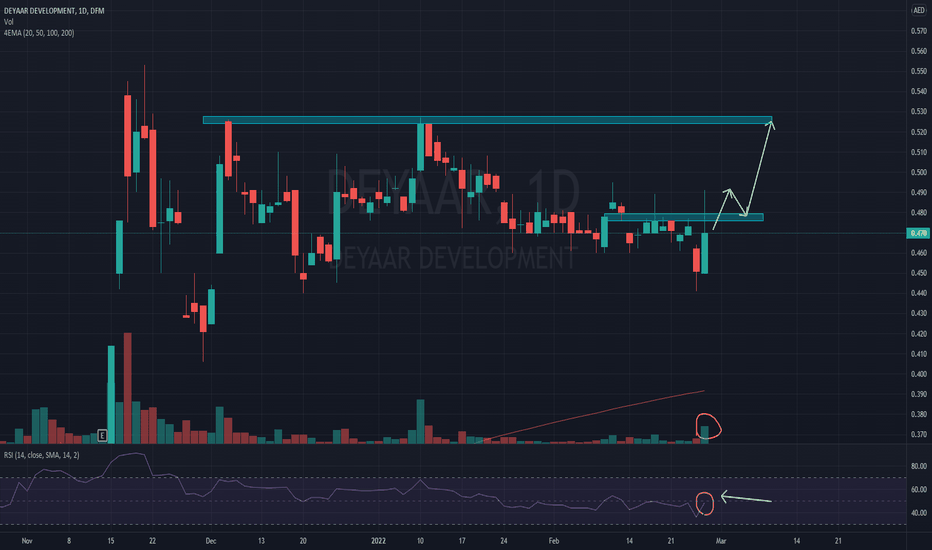Click the 0.550 price axis label

pos(919,71)
